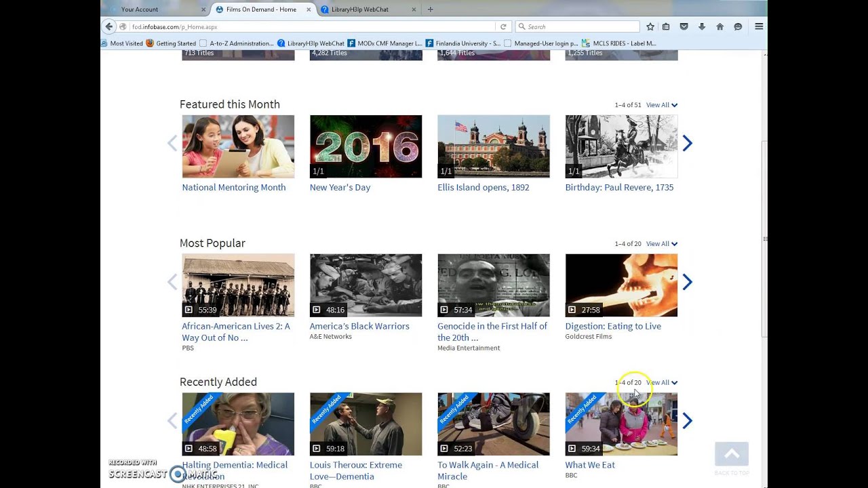Open African-American Lives 2 title link

[x=236, y=332]
